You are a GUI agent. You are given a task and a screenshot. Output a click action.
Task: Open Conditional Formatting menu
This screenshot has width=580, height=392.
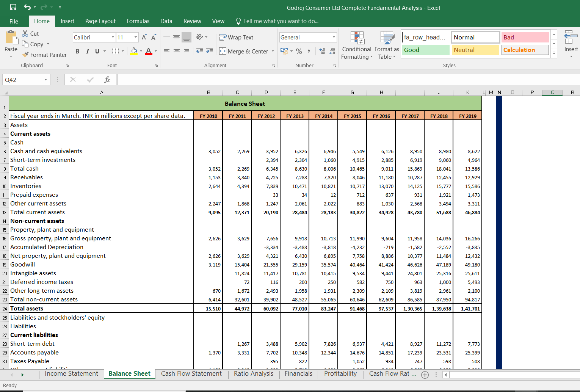tap(357, 45)
